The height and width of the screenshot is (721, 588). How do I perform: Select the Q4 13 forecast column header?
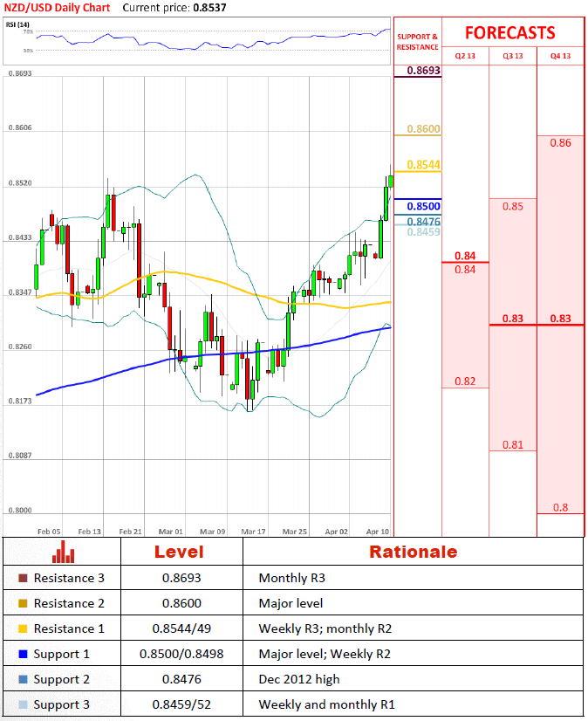point(560,56)
